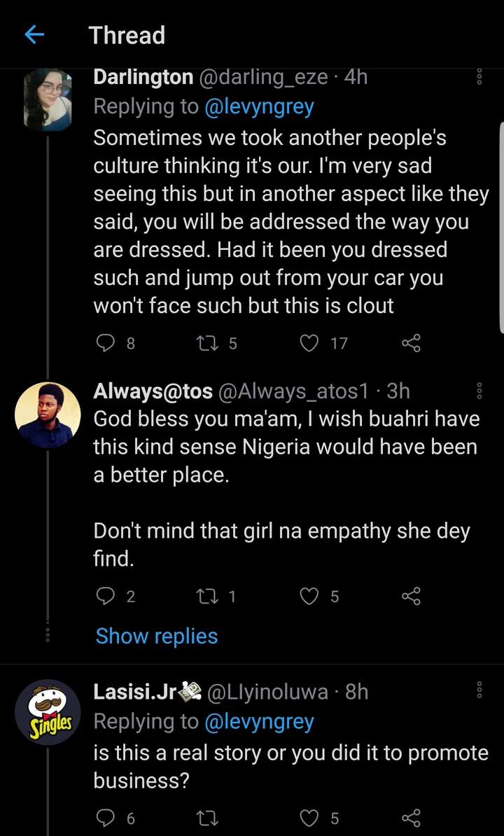Share Darlington's tweet
Viewport: 504px width, 836px height.
coord(411,343)
